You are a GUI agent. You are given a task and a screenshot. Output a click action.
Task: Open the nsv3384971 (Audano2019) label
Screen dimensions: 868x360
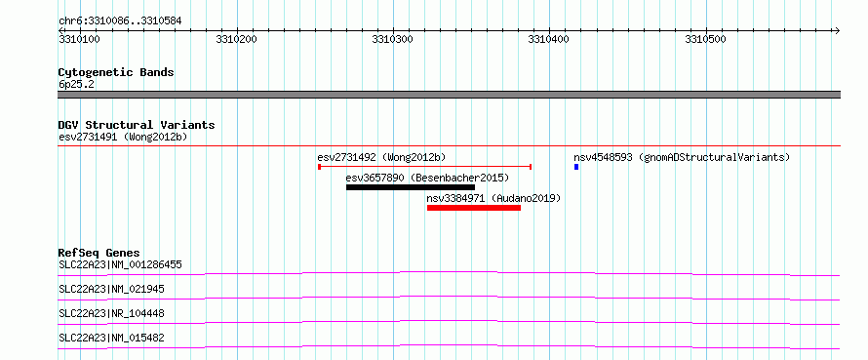coord(493,198)
